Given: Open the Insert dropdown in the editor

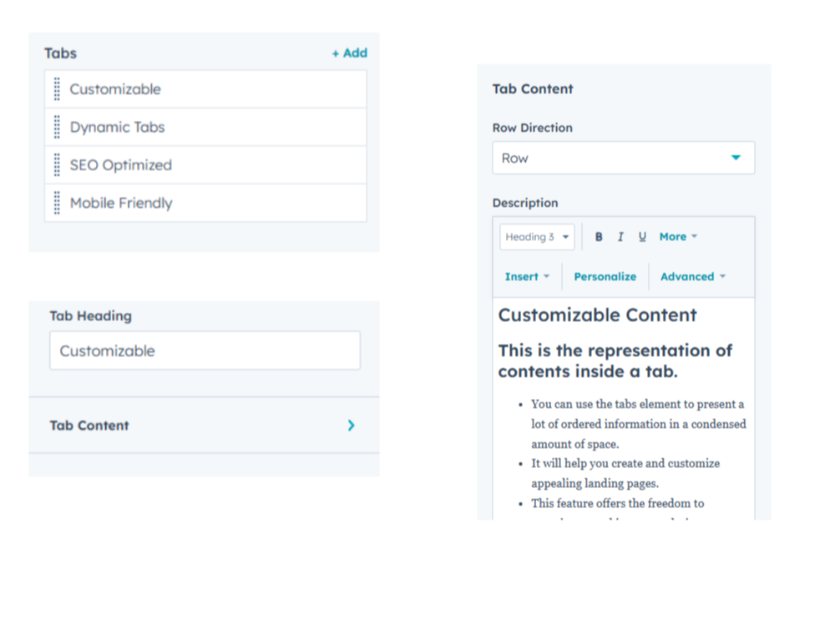Looking at the screenshot, I should (526, 276).
